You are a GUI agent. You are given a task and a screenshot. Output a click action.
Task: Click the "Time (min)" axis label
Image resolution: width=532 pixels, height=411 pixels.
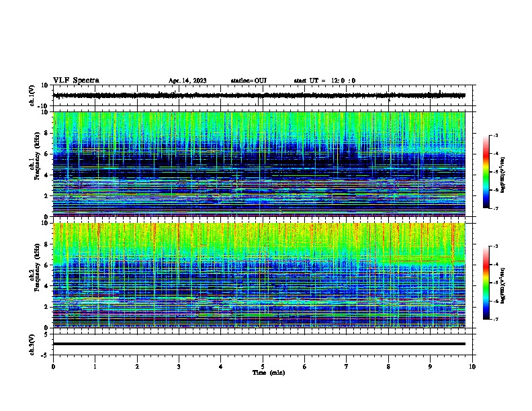(269, 373)
